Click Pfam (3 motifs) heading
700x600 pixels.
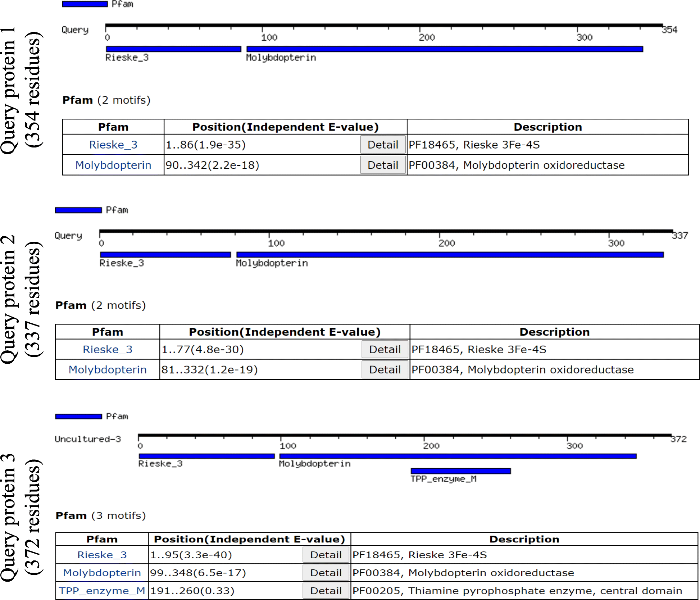point(101,515)
